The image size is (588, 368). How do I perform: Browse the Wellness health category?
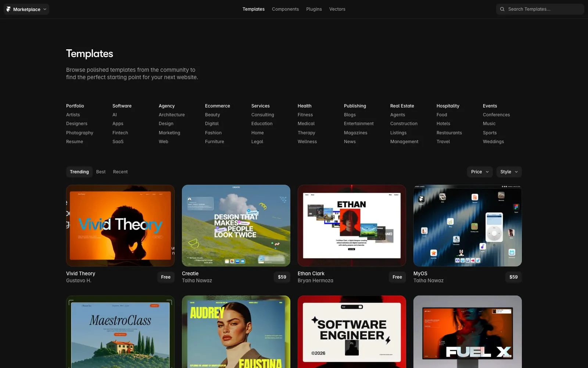307,142
